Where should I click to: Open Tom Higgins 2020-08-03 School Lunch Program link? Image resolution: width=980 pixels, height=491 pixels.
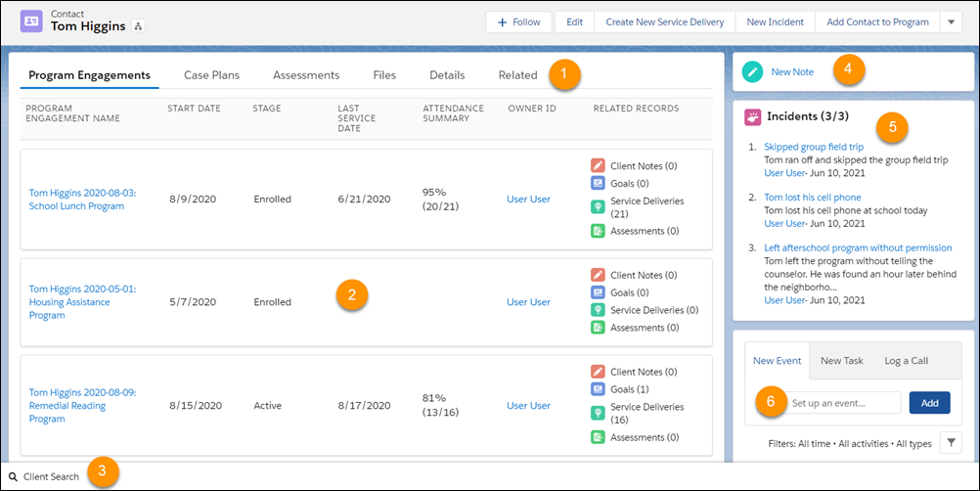[x=82, y=200]
